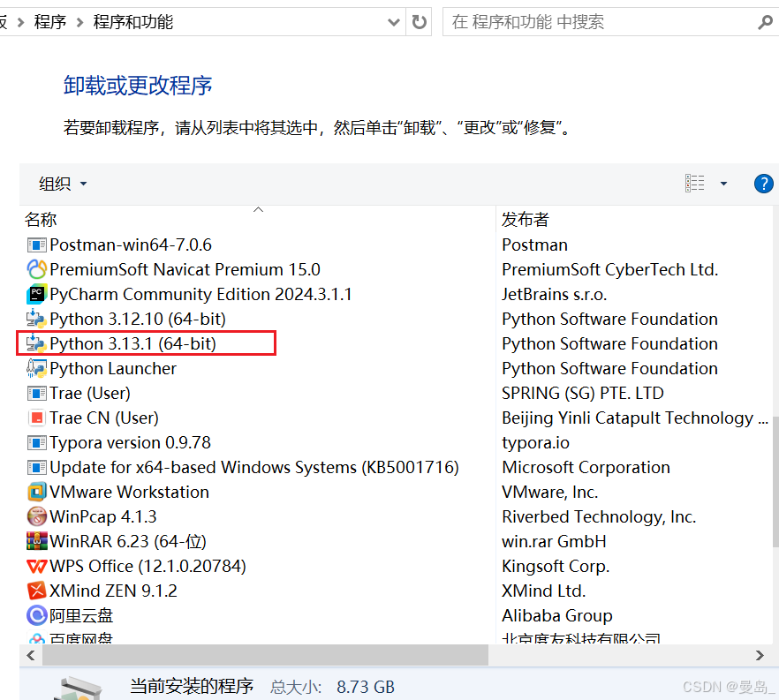Image resolution: width=779 pixels, height=700 pixels.
Task: Click the vertical scrollbar thumb
Action: (x=775, y=482)
